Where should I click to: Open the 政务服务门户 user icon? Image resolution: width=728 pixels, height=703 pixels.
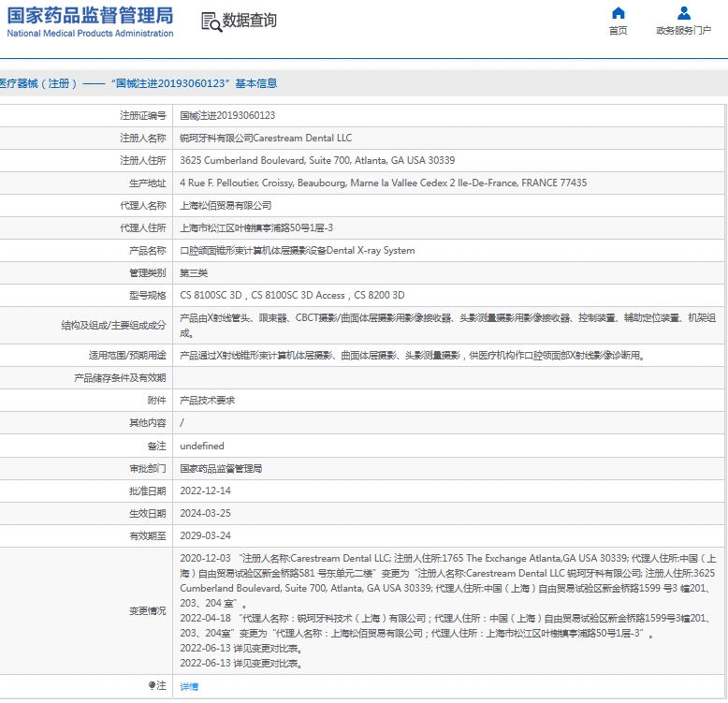point(683,13)
